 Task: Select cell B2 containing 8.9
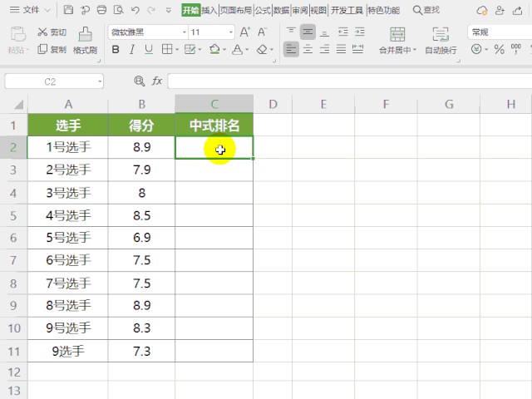[x=141, y=147]
